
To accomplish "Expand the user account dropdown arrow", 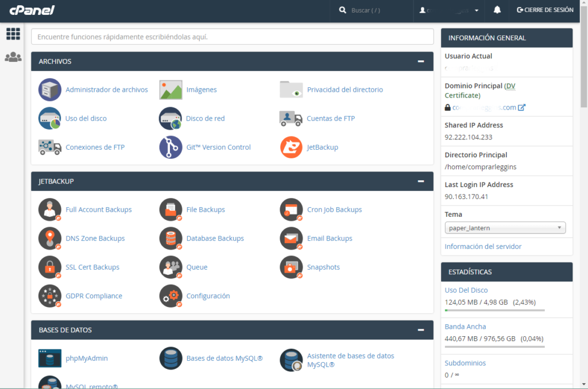I will [x=475, y=10].
